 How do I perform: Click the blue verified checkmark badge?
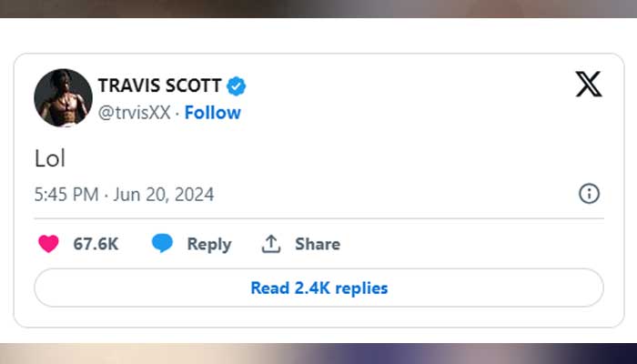coord(237,86)
